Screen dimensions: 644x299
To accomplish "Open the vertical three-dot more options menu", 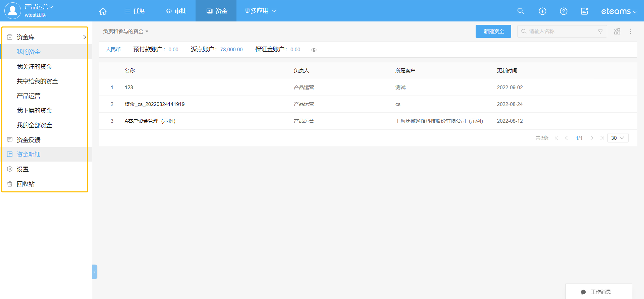I will [630, 32].
